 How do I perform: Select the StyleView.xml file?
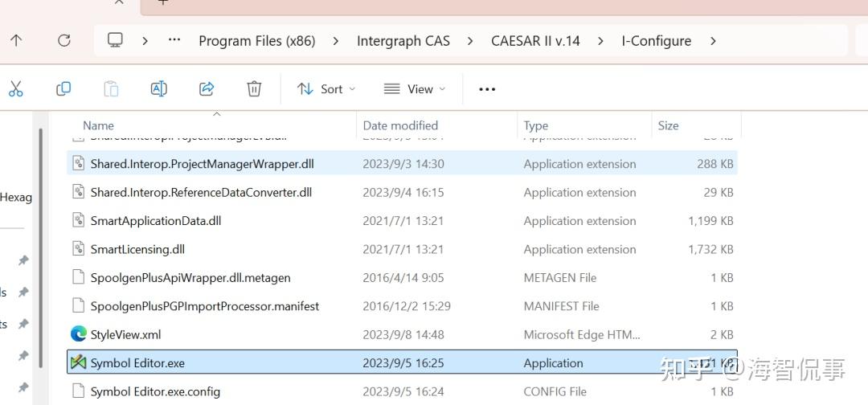click(125, 334)
